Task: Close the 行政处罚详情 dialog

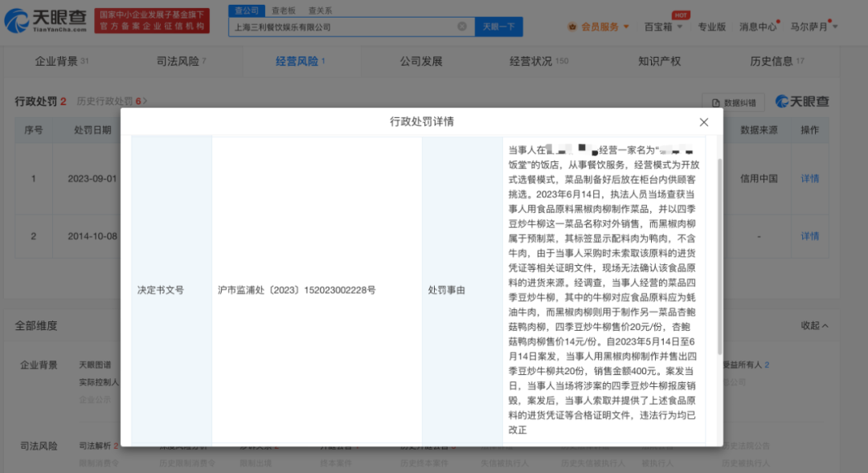Action: point(704,122)
